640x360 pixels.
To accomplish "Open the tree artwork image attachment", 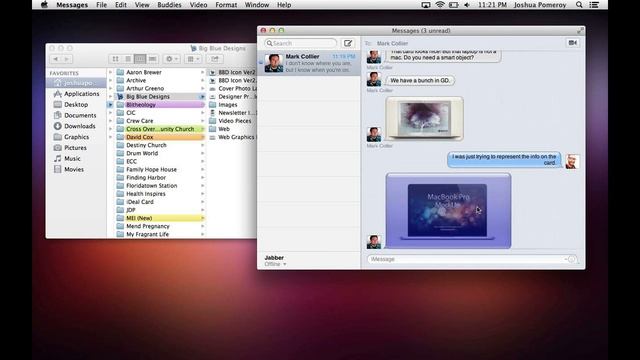I will pos(424,118).
